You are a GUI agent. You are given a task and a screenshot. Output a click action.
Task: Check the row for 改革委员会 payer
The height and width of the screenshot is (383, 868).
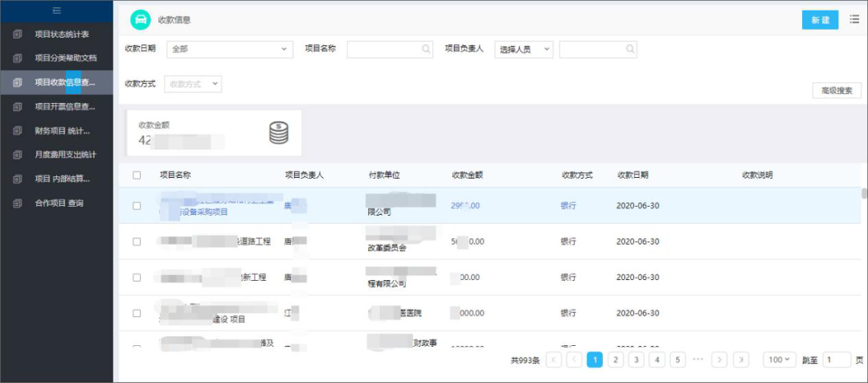pyautogui.click(x=137, y=241)
